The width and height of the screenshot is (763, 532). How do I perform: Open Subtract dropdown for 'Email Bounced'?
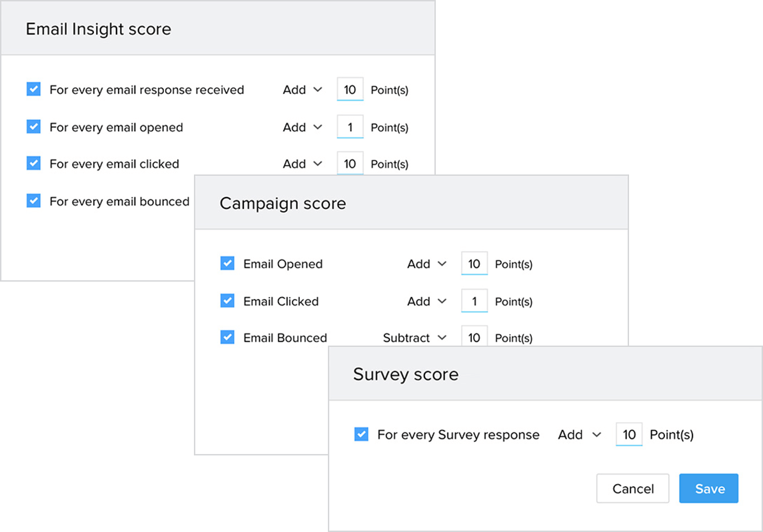414,338
